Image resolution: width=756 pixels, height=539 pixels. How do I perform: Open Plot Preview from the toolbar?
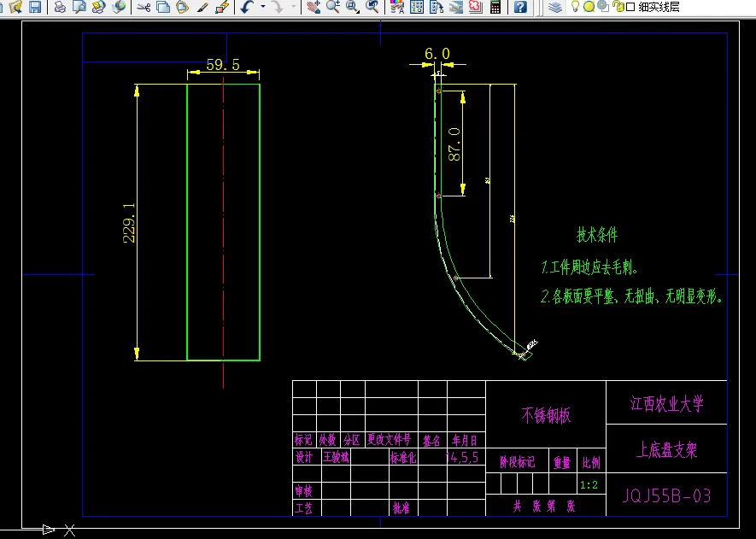coord(79,7)
